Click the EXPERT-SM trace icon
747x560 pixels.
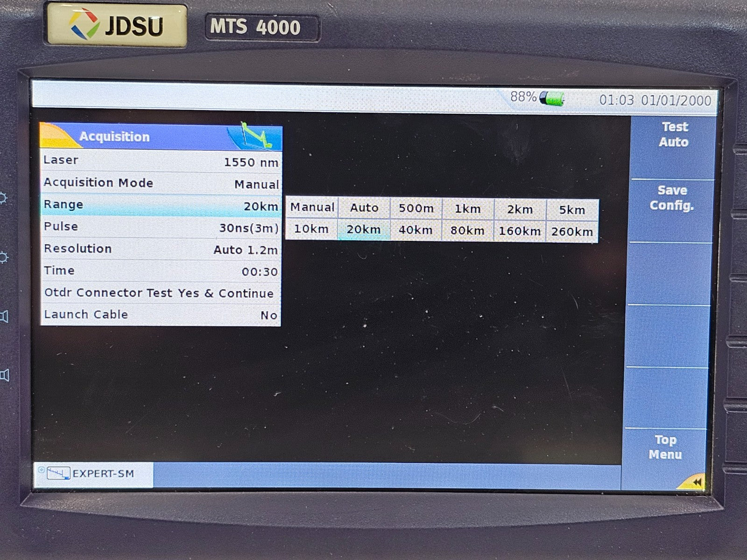click(x=58, y=474)
